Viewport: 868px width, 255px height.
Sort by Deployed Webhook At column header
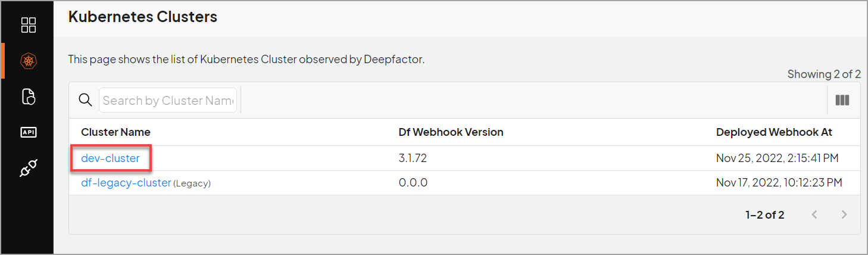(774, 132)
